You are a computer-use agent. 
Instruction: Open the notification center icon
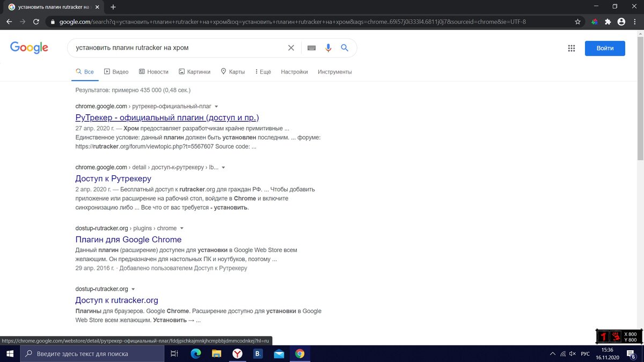pyautogui.click(x=632, y=353)
